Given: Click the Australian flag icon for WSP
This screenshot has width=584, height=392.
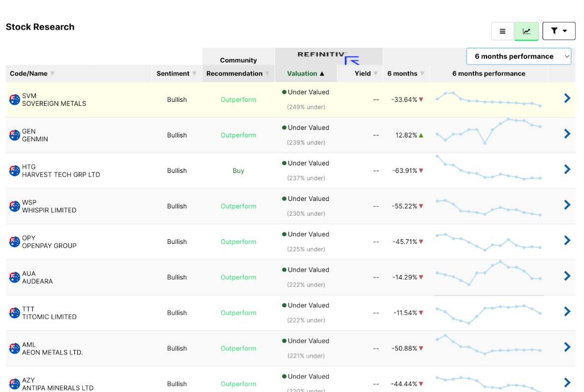Looking at the screenshot, I should point(14,206).
